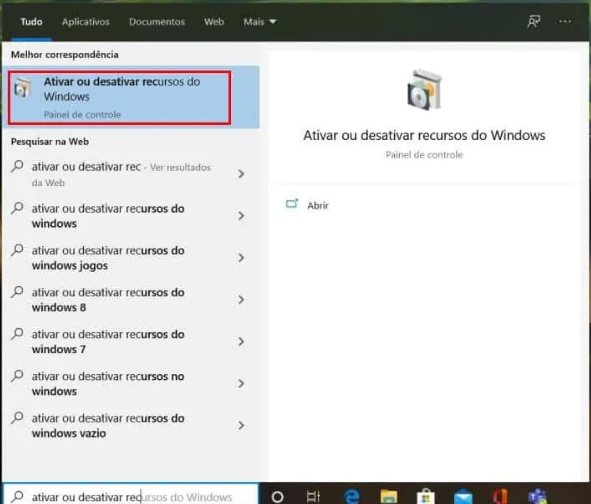Open the feedback icon in search header
This screenshot has height=504, width=591.
coord(533,21)
